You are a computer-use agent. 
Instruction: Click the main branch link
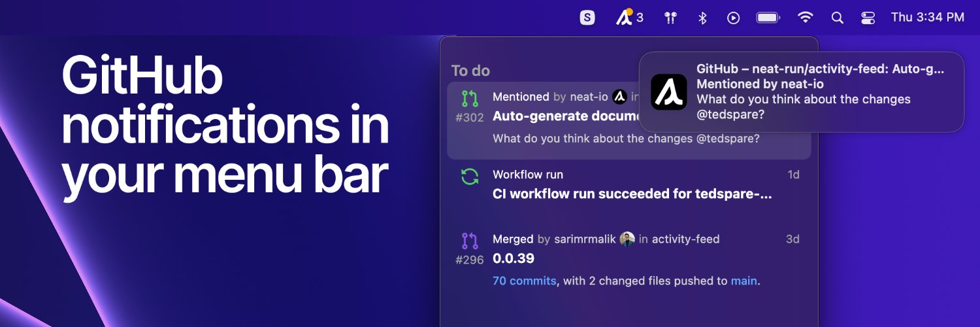tap(743, 281)
